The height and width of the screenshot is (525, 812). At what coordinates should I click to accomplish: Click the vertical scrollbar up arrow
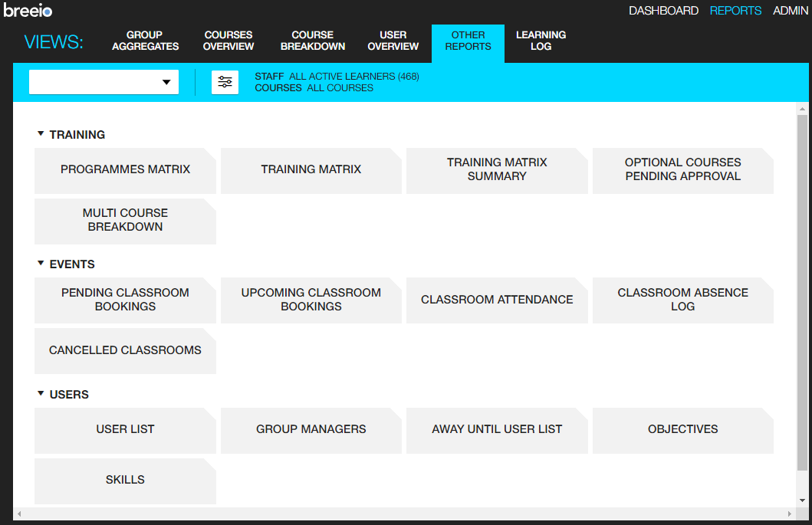(x=802, y=109)
